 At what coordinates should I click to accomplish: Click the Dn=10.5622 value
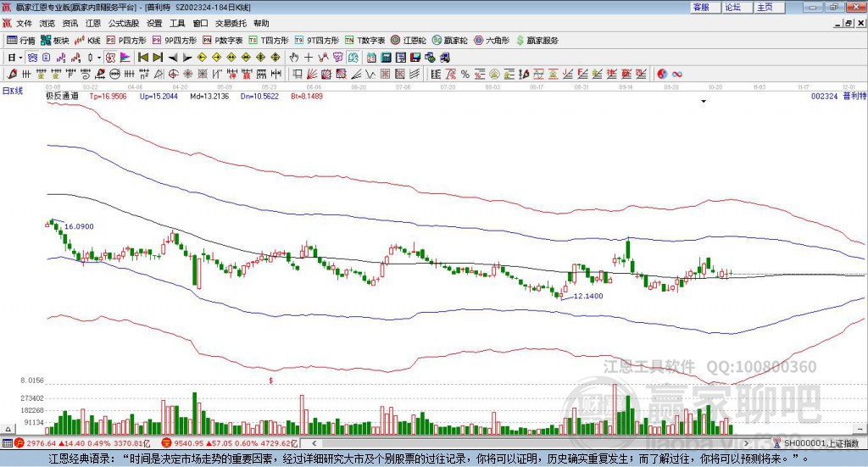point(259,96)
